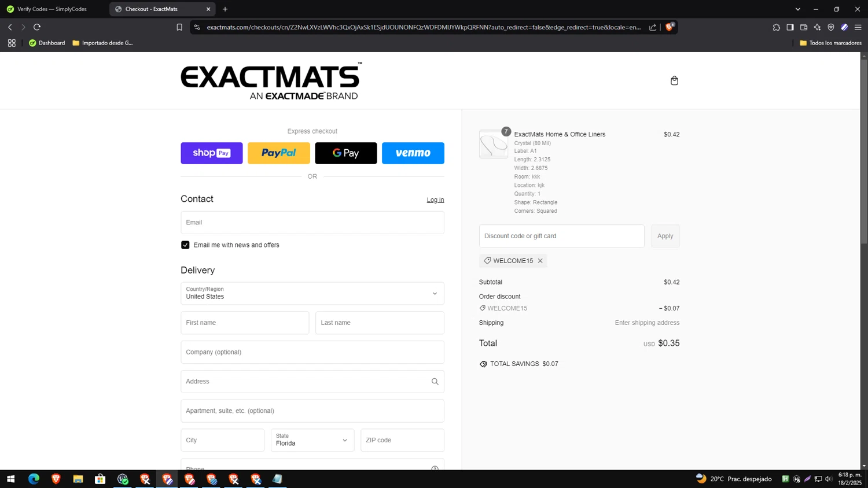Switch to Verify Codes SimplyCodes tab
Screen dimensions: 868x488
pos(52,9)
